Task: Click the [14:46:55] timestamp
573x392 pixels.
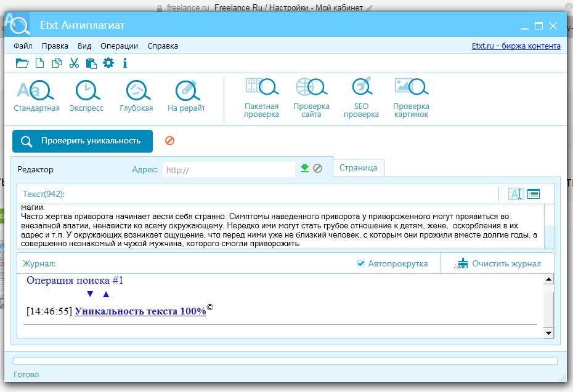Action: pyautogui.click(x=49, y=311)
